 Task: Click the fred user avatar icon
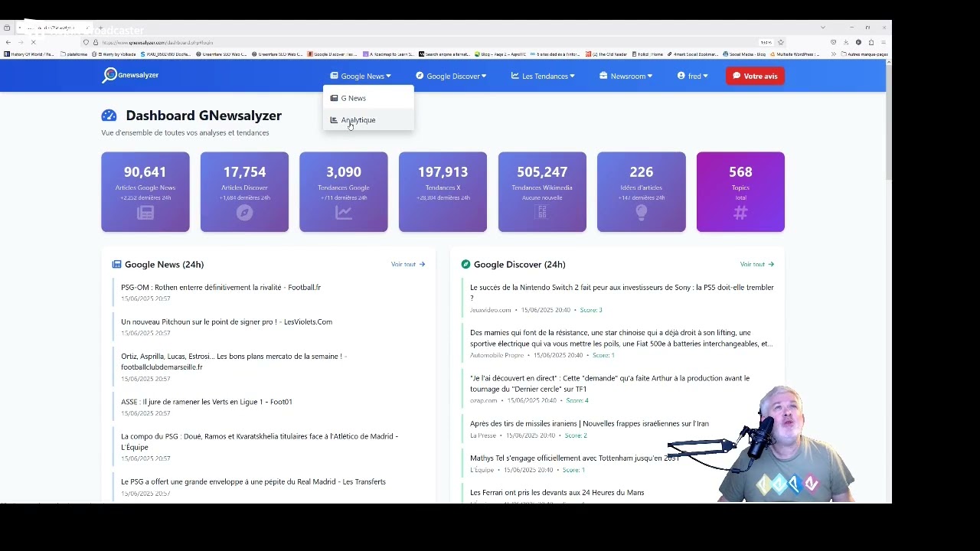(681, 76)
